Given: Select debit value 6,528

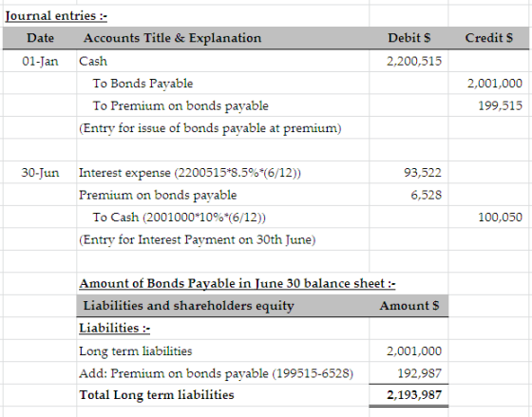Looking at the screenshot, I should click(427, 195).
